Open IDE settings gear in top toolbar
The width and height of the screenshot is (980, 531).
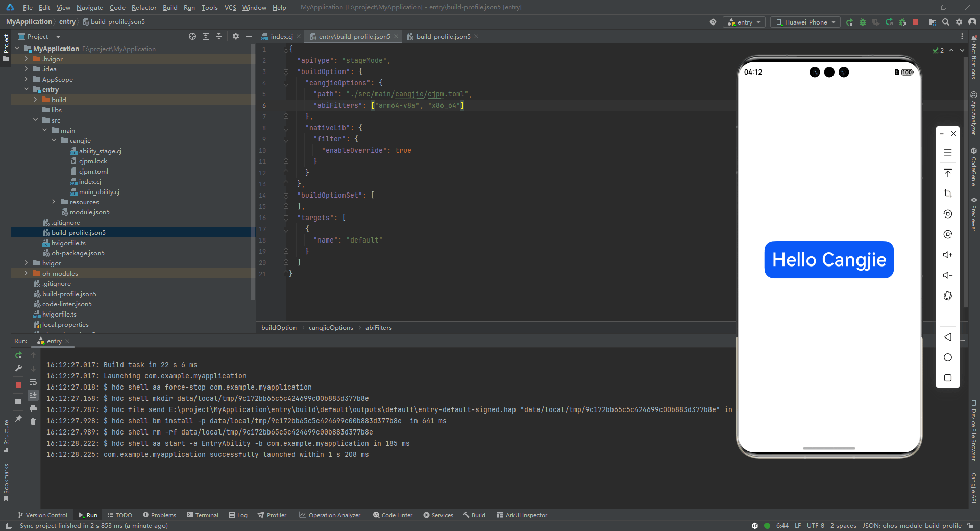pyautogui.click(x=959, y=22)
